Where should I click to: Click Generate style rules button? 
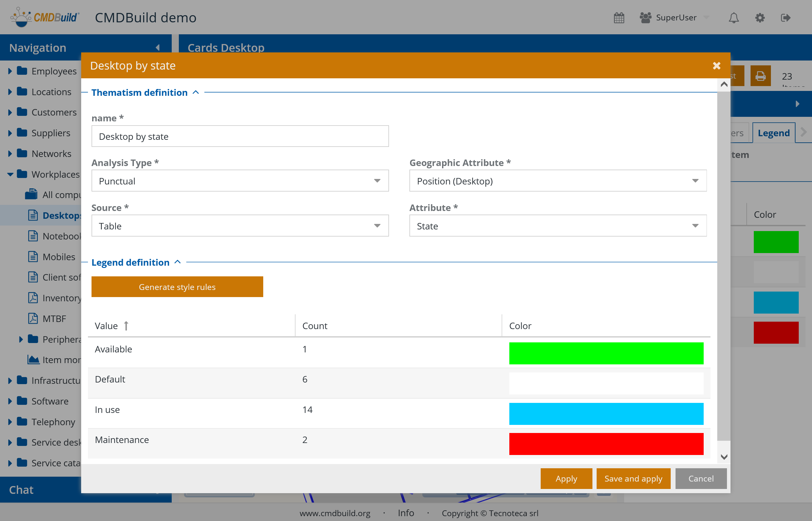(x=177, y=287)
